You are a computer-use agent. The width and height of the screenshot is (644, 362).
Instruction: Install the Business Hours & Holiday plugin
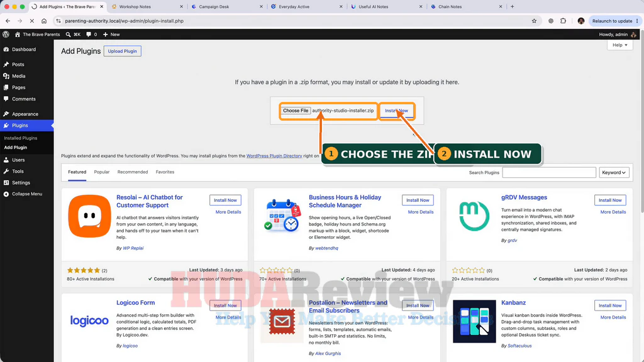click(418, 200)
